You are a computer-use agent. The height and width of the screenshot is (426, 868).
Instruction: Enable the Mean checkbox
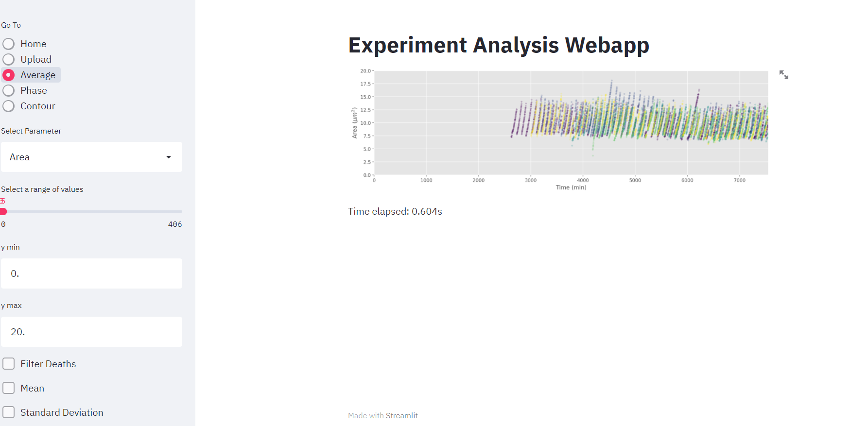pos(9,388)
